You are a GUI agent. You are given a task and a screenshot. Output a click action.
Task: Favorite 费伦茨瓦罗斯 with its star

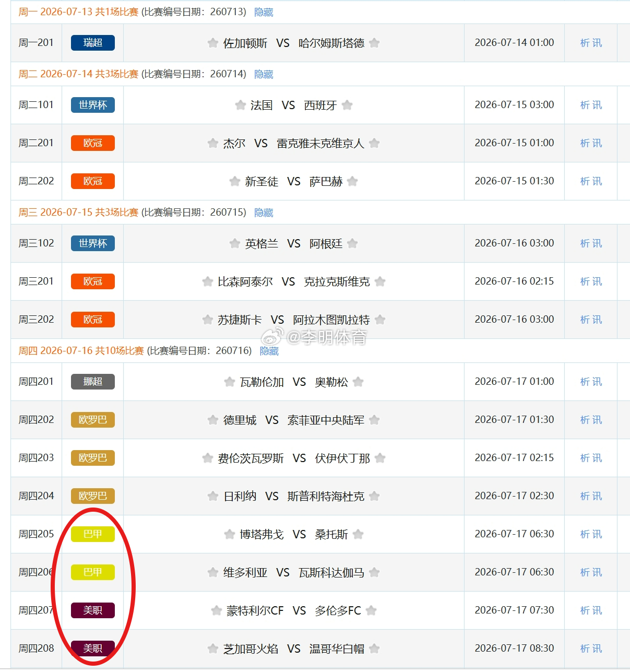(x=208, y=458)
